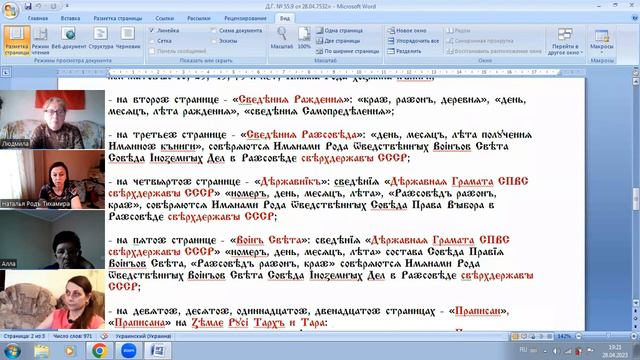Select the Вид ribbon tab
This screenshot has width=640, height=360.
point(284,18)
